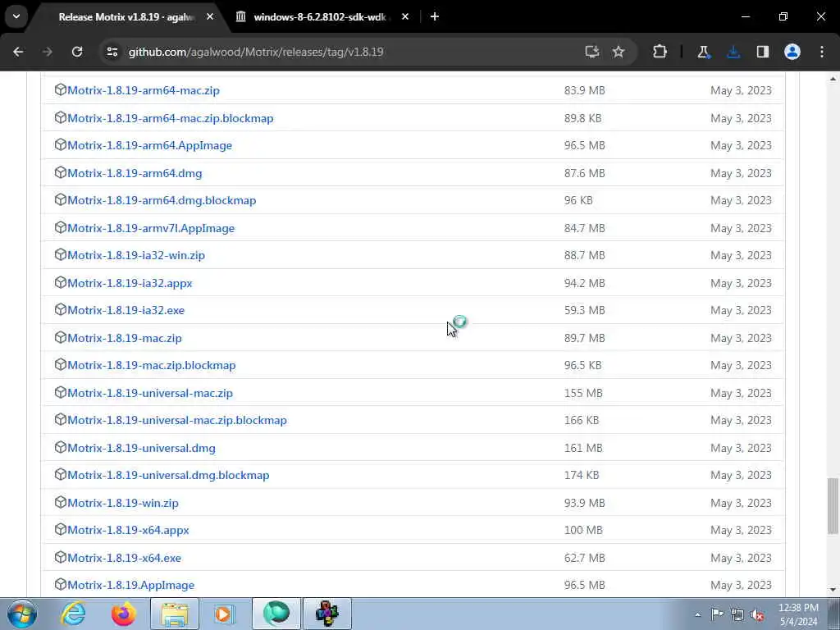
Task: Download Motrix-1.8.19-mac.zip
Action: 125,338
